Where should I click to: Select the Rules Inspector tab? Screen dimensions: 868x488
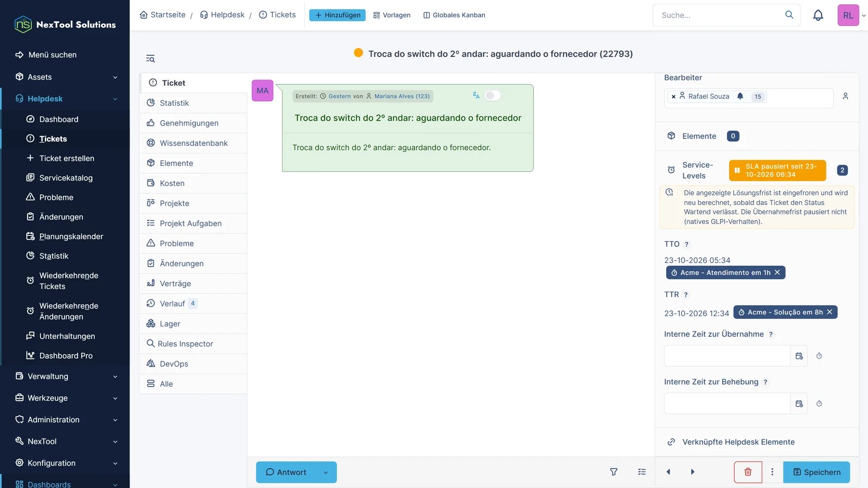(193, 344)
